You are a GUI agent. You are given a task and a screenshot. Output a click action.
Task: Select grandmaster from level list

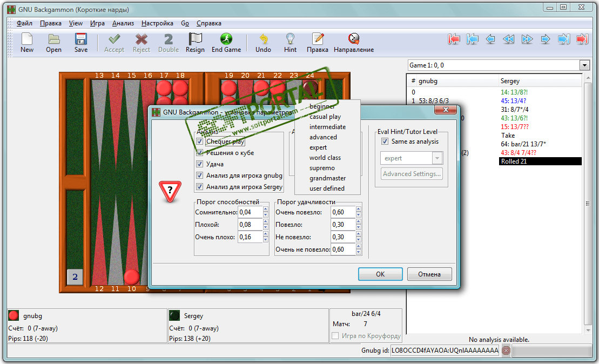(x=327, y=178)
